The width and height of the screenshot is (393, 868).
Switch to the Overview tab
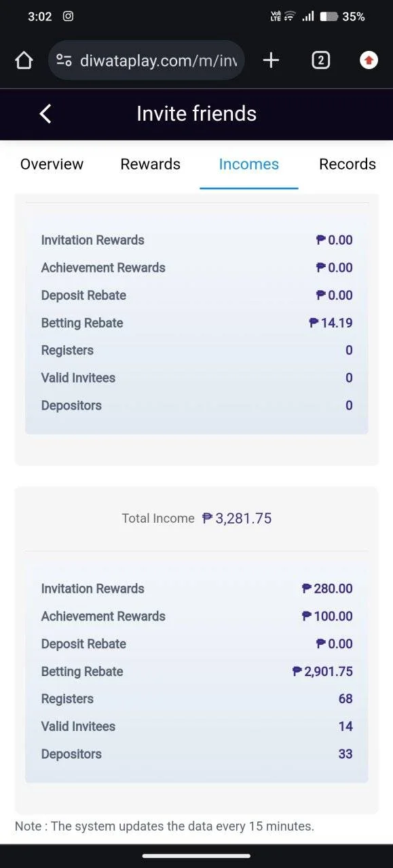pos(52,164)
